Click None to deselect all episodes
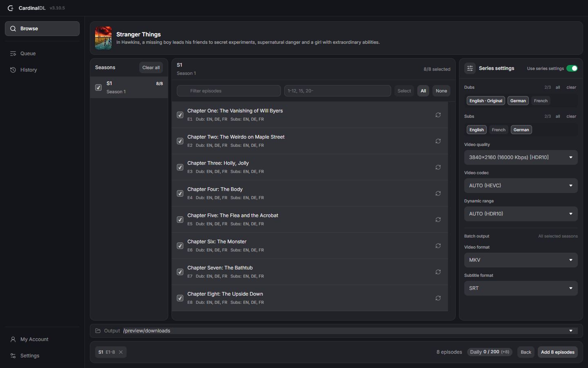 (x=441, y=91)
